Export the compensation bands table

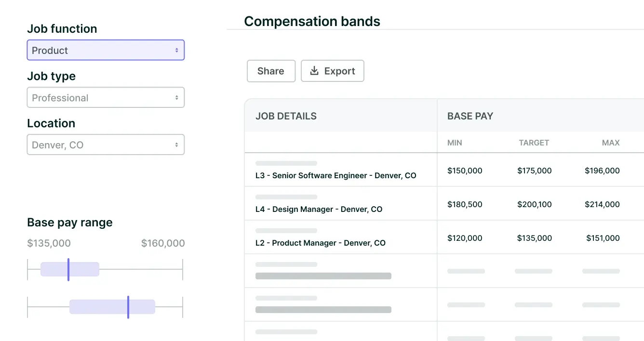click(333, 71)
